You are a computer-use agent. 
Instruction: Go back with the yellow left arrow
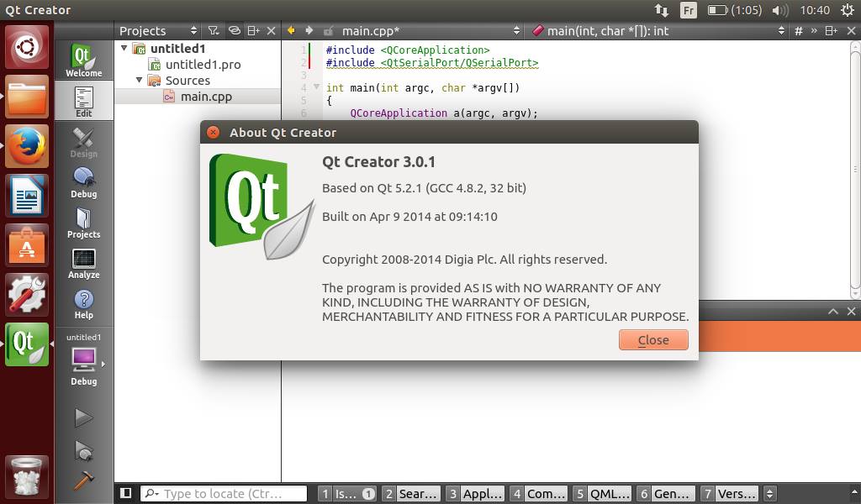(291, 31)
